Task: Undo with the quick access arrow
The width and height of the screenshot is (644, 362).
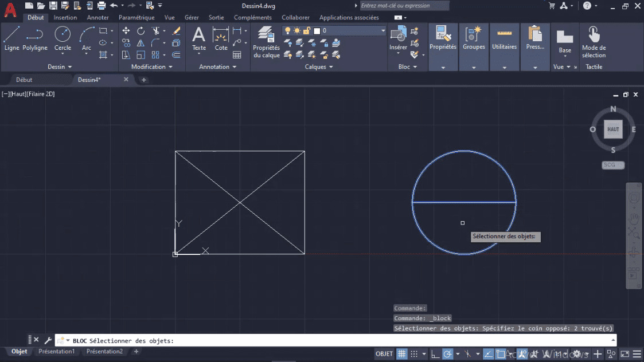Action: point(114,6)
